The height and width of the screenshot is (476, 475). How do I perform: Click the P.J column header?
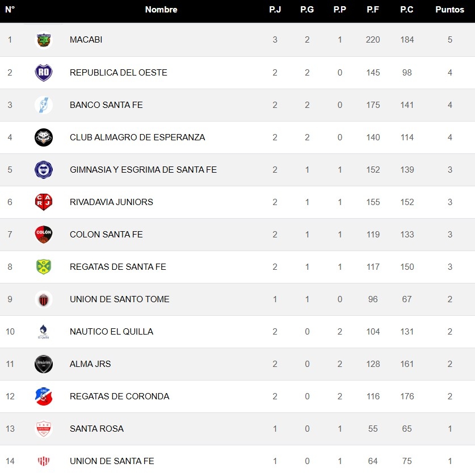pyautogui.click(x=275, y=10)
